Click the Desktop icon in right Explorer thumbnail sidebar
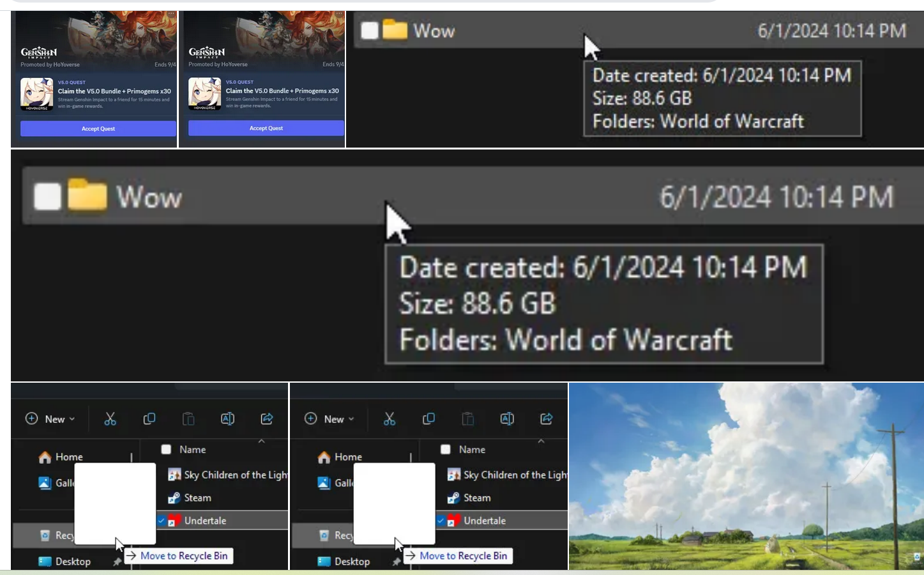The image size is (924, 575). tap(324, 562)
